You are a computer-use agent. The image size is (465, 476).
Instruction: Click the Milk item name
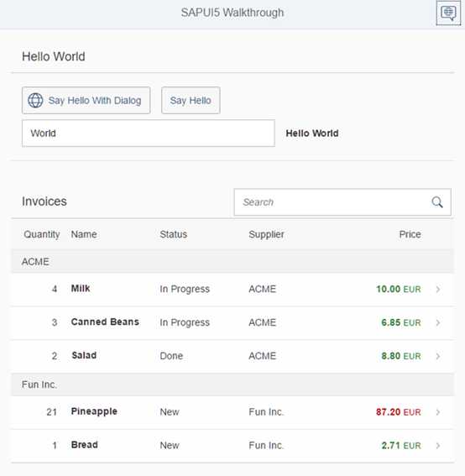click(81, 289)
